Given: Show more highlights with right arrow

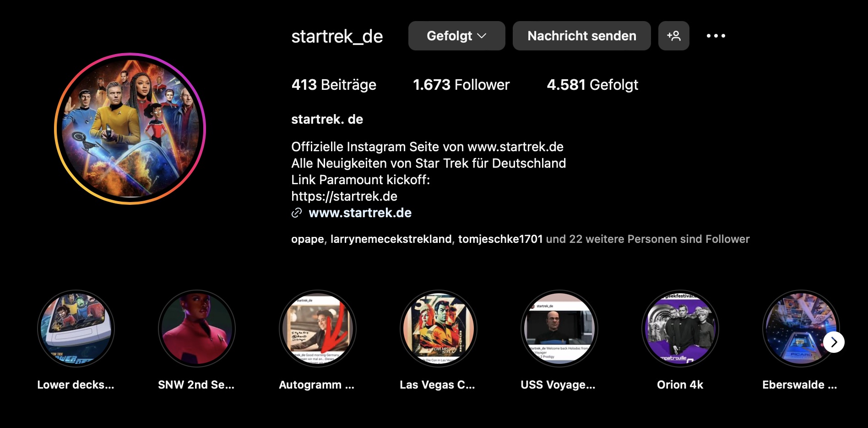Looking at the screenshot, I should coord(834,342).
